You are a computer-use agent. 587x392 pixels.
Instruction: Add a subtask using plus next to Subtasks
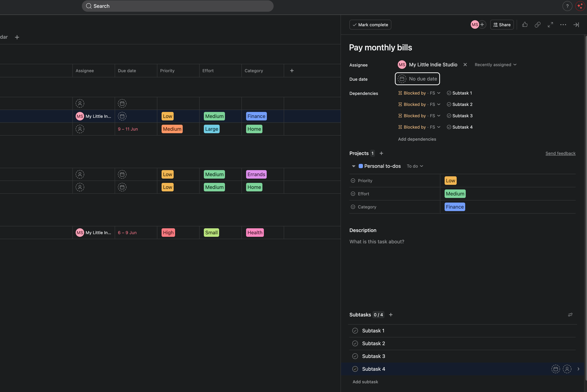click(391, 315)
